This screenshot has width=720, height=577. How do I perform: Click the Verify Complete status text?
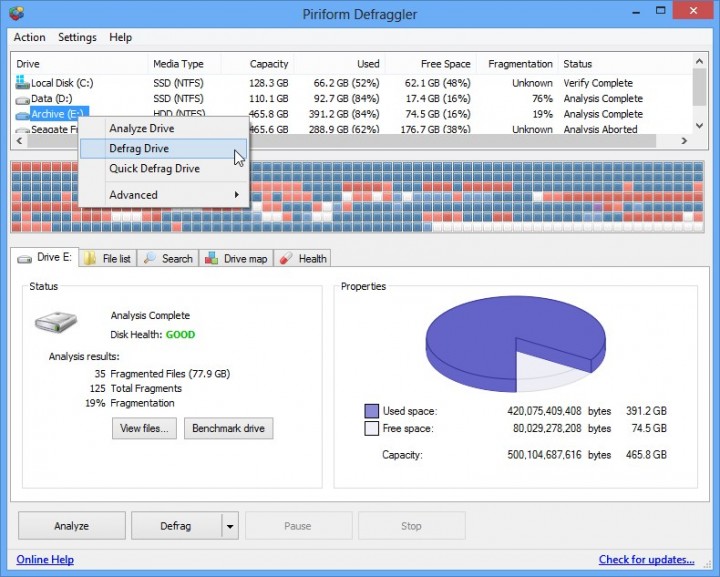tap(598, 83)
